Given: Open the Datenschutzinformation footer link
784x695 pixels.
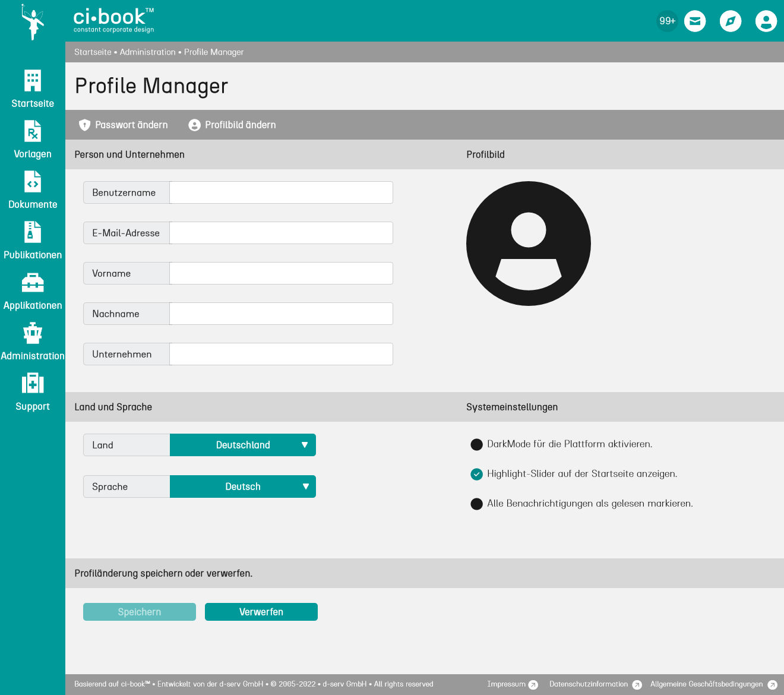Looking at the screenshot, I should 589,684.
